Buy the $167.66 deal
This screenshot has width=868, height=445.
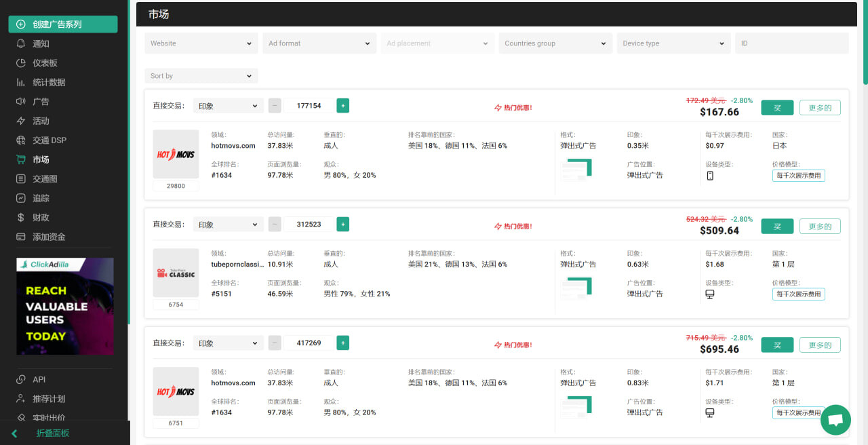[x=777, y=108]
